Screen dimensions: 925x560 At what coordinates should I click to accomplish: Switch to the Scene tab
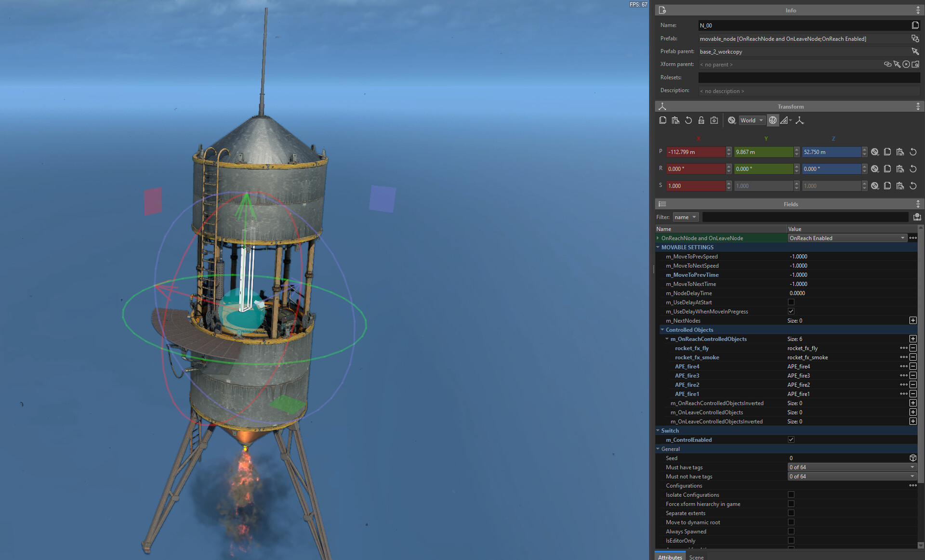[x=696, y=557]
